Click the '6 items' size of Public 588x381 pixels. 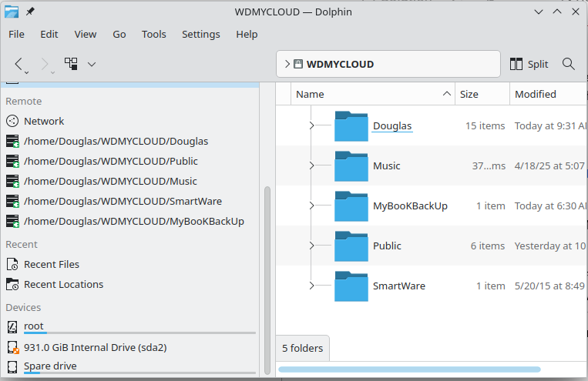point(488,246)
